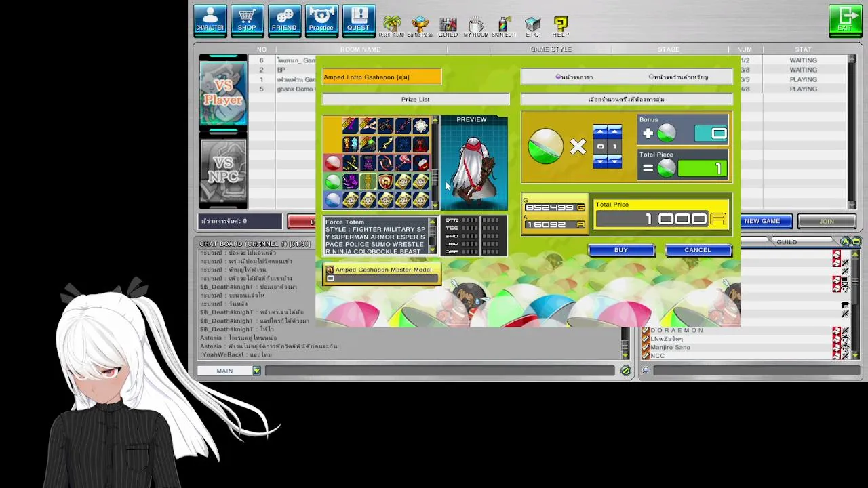Select the white star burst prize item

point(420,125)
